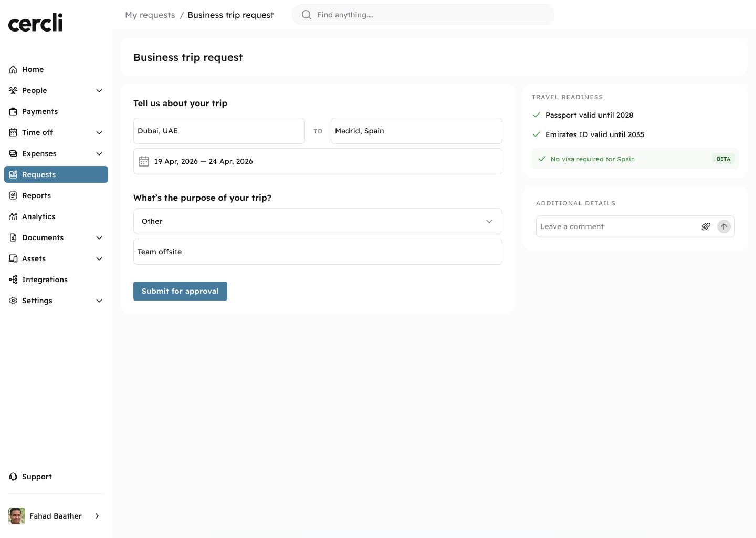Click the Leave a comment field
The image size is (756, 538).
[617, 226]
